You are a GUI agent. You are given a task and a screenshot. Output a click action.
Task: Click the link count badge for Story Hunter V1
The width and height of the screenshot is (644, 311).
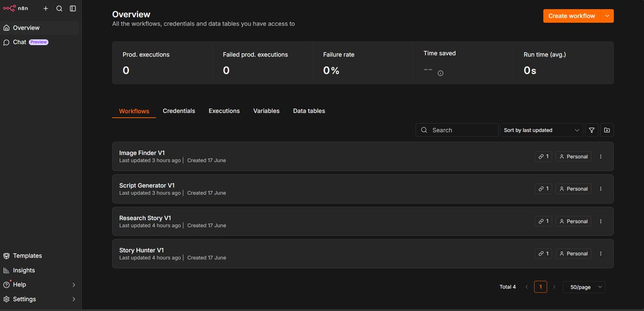tap(543, 254)
